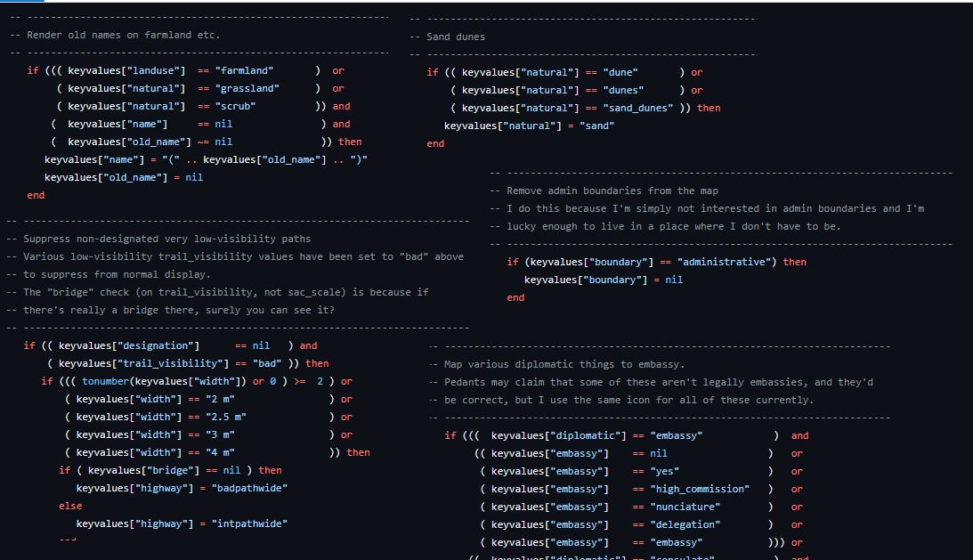Click the tonumber function call
The image size is (973, 560).
coord(164,382)
